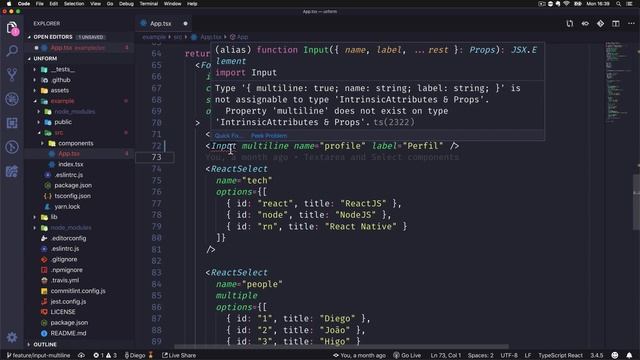
Task: Open .travis.yml in the file tree
Action: point(65,280)
